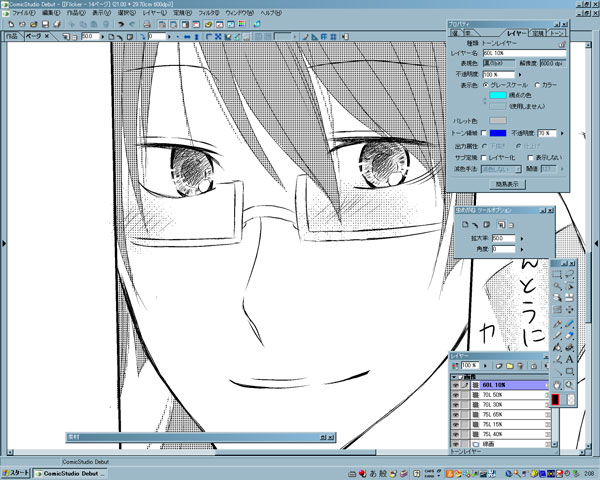Click the print icon in toolbar

147,24
